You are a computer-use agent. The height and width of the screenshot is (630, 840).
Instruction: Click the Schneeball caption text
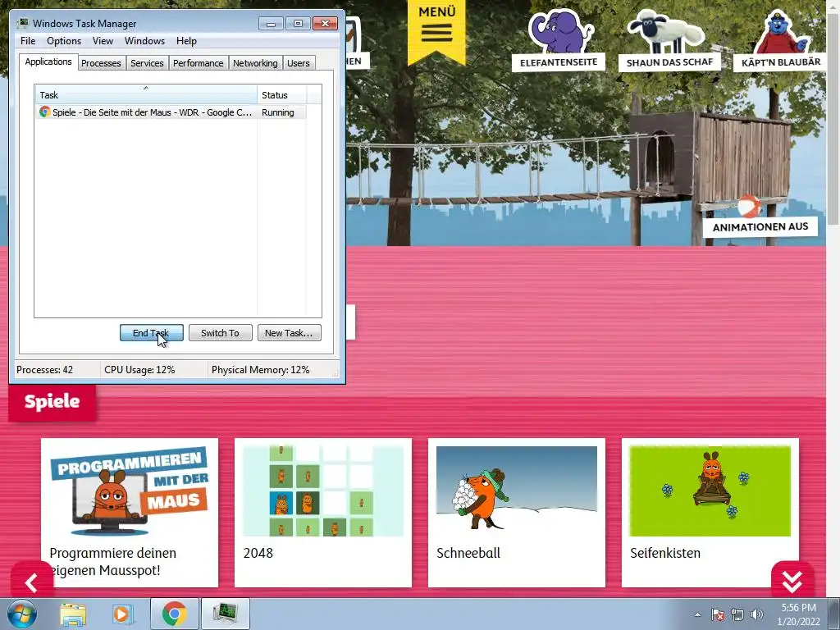[468, 553]
